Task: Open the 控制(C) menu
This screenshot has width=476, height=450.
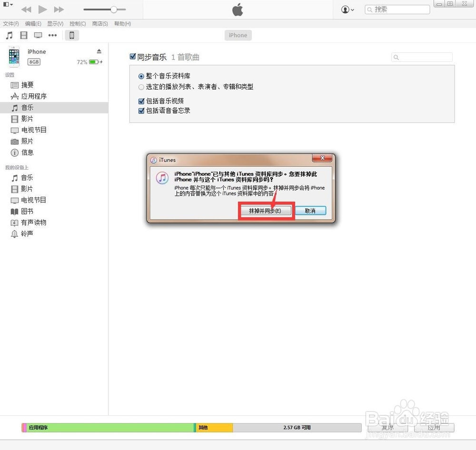Action: coord(78,24)
